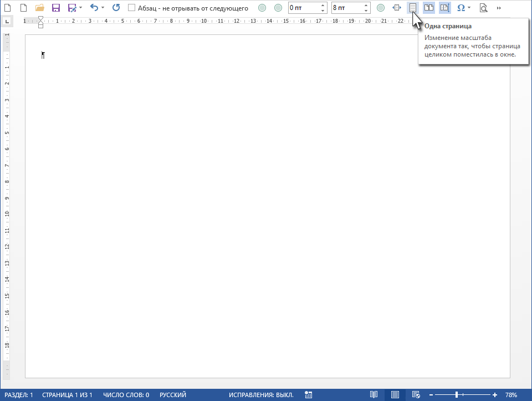
Task: Increase the '0 пт' value with the up arrow
Action: click(323, 5)
